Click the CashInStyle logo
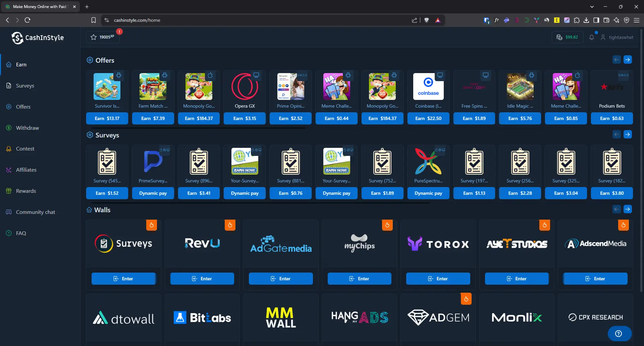 (x=38, y=38)
